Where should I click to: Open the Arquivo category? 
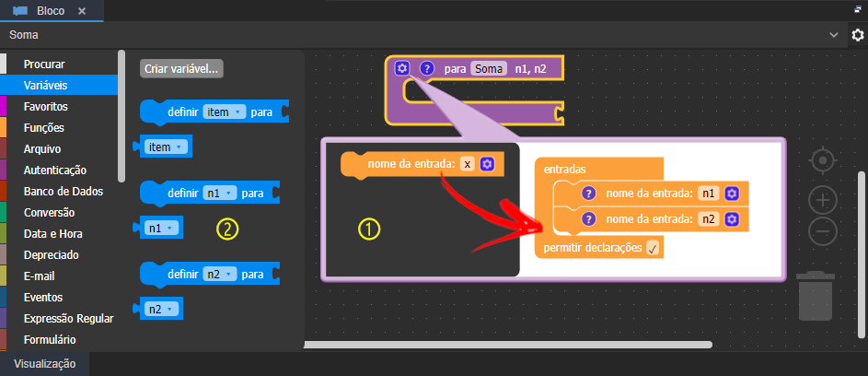pyautogui.click(x=59, y=149)
